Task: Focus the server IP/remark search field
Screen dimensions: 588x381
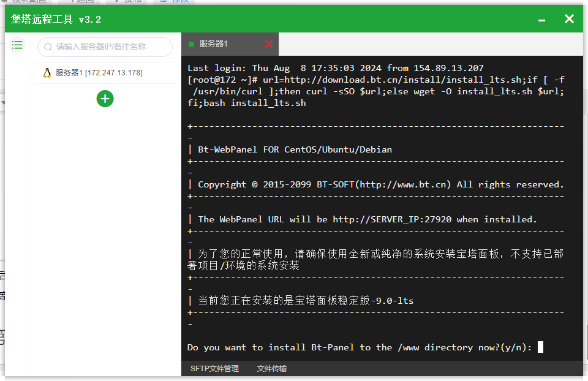Action: click(105, 47)
